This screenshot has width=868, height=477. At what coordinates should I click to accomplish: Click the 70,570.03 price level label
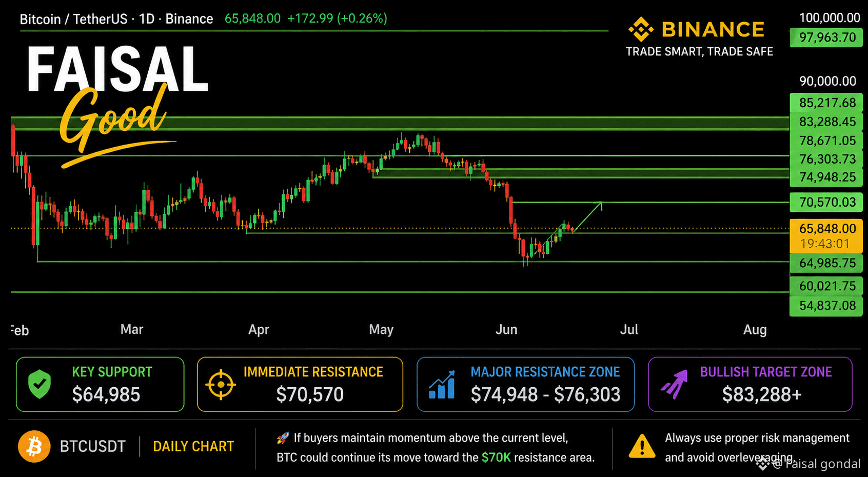(x=826, y=202)
